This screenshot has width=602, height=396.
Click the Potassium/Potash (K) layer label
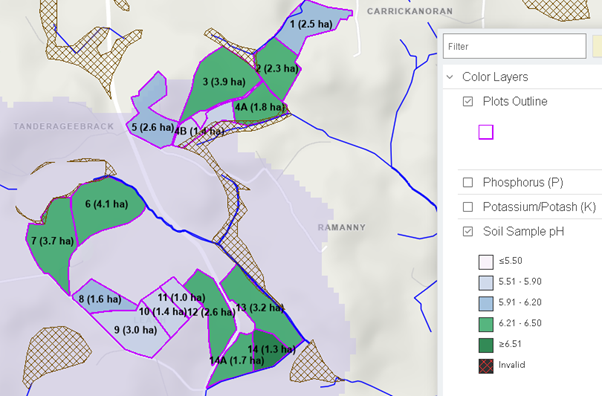click(x=539, y=207)
